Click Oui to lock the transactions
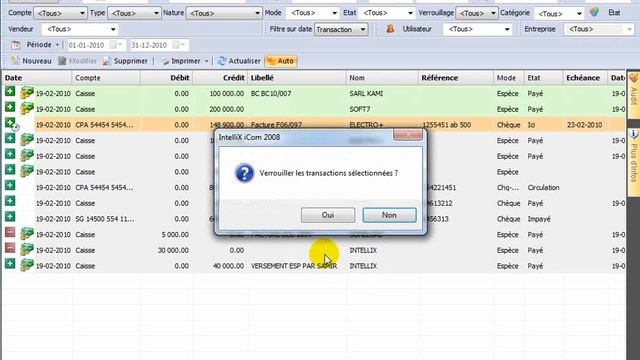Viewport: 640px width, 360px height. (328, 215)
